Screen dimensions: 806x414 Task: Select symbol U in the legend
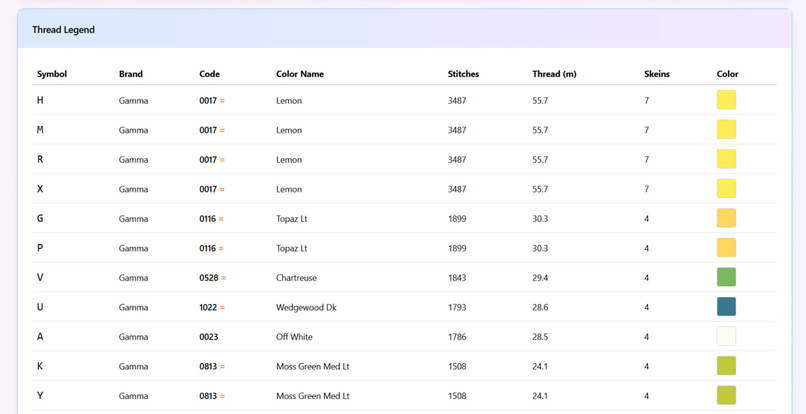pos(40,307)
